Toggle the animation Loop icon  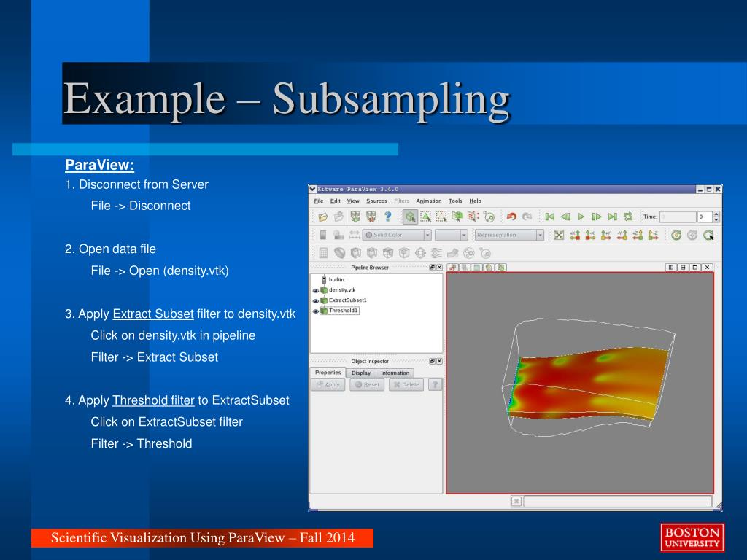(x=628, y=217)
